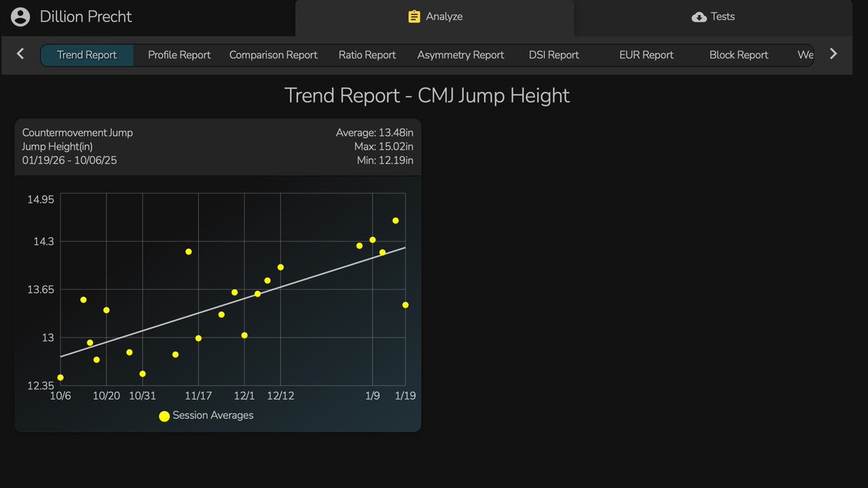Click the 14.3 y-axis label

(x=44, y=241)
